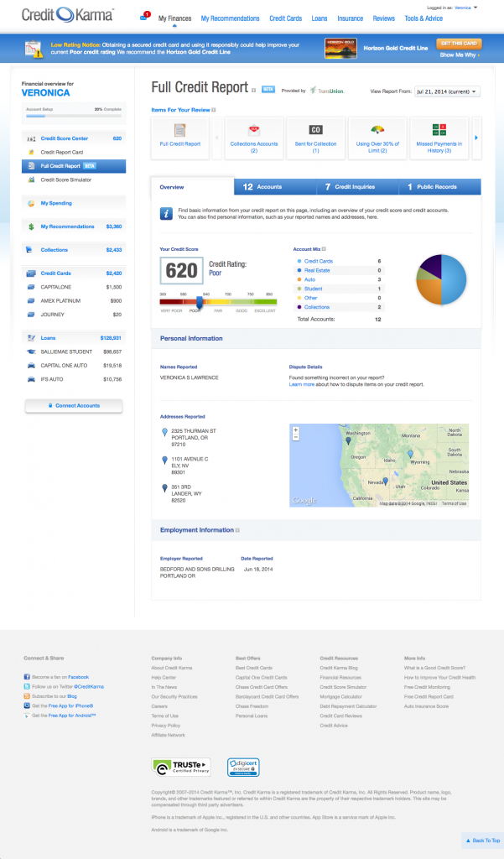Click the dollar sign My Recommendations icon
Viewport: 504px width, 859px height.
[x=31, y=226]
